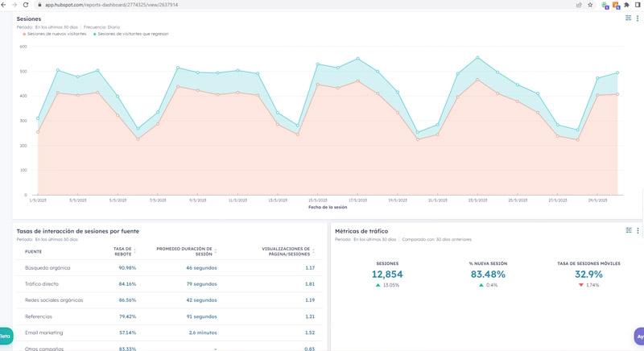644x351 pixels.
Task: Open the Sesiones report actions menu
Action: (638, 18)
